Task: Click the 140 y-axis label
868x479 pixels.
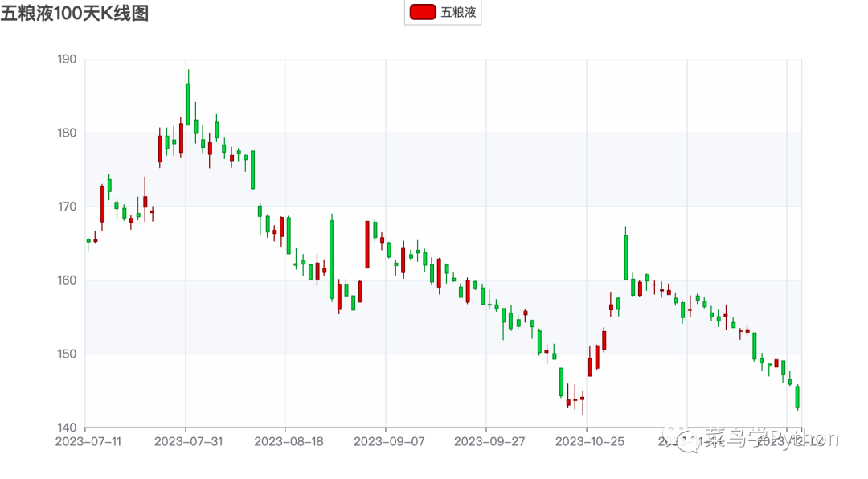Action: [67, 428]
